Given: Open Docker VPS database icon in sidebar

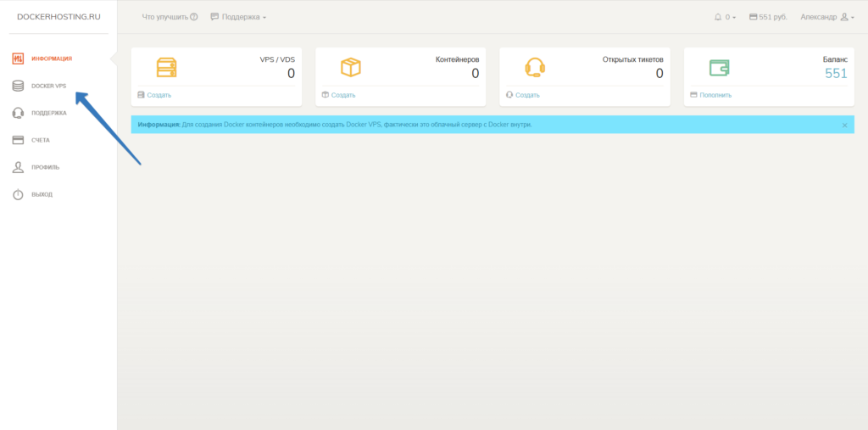Looking at the screenshot, I should click(x=18, y=86).
